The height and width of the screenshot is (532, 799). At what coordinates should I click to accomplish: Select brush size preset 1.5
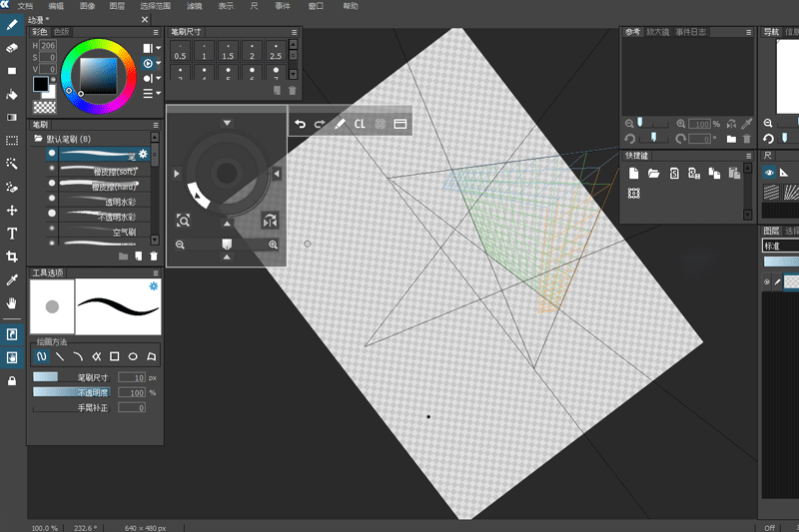point(228,52)
